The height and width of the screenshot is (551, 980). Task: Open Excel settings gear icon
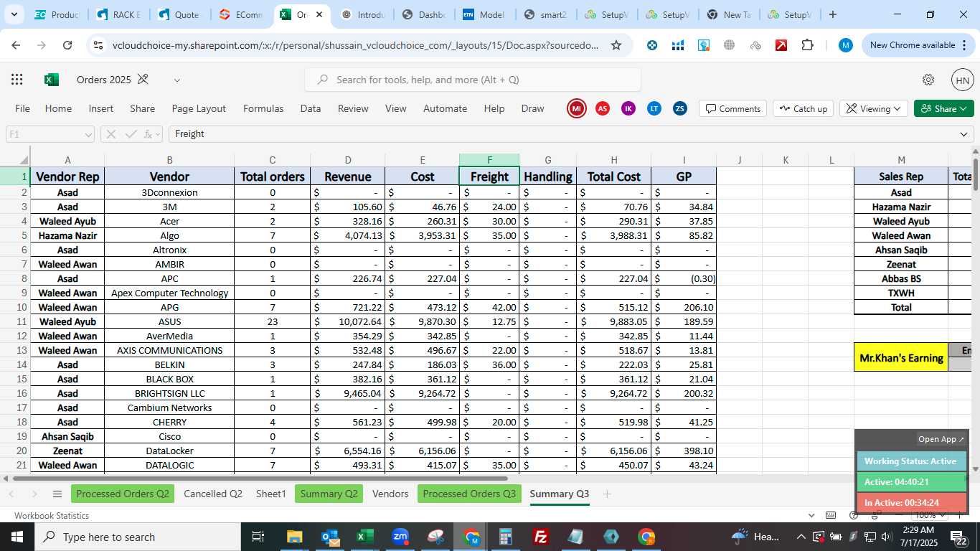coord(928,80)
